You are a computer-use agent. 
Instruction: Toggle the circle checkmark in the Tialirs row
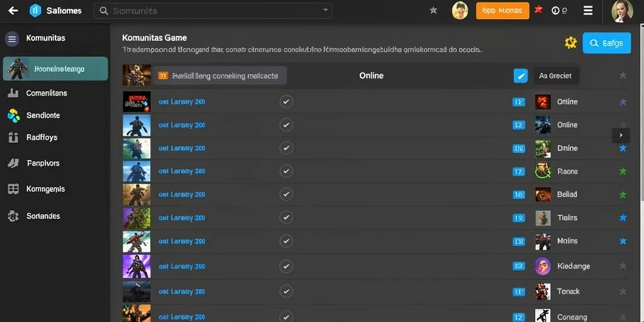click(286, 218)
